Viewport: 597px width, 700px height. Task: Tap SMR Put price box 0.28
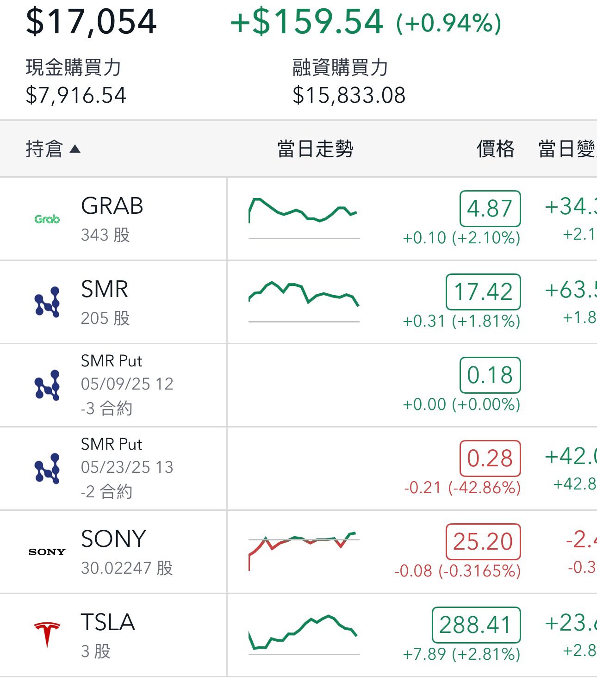[490, 458]
